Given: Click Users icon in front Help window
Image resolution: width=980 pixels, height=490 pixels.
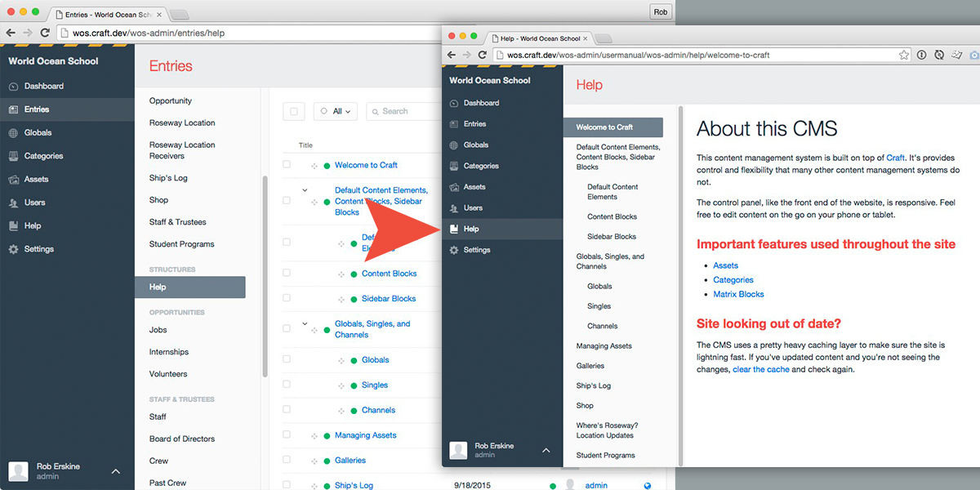Looking at the screenshot, I should coord(454,208).
